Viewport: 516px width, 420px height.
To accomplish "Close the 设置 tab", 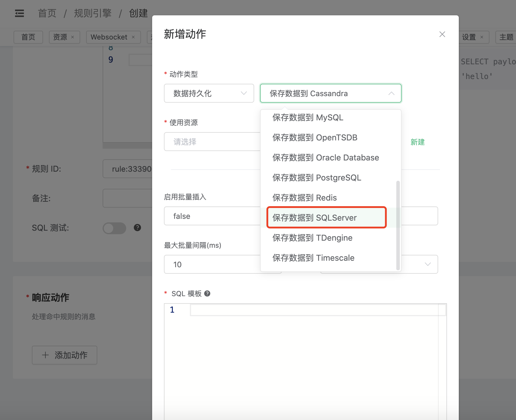I will 482,37.
